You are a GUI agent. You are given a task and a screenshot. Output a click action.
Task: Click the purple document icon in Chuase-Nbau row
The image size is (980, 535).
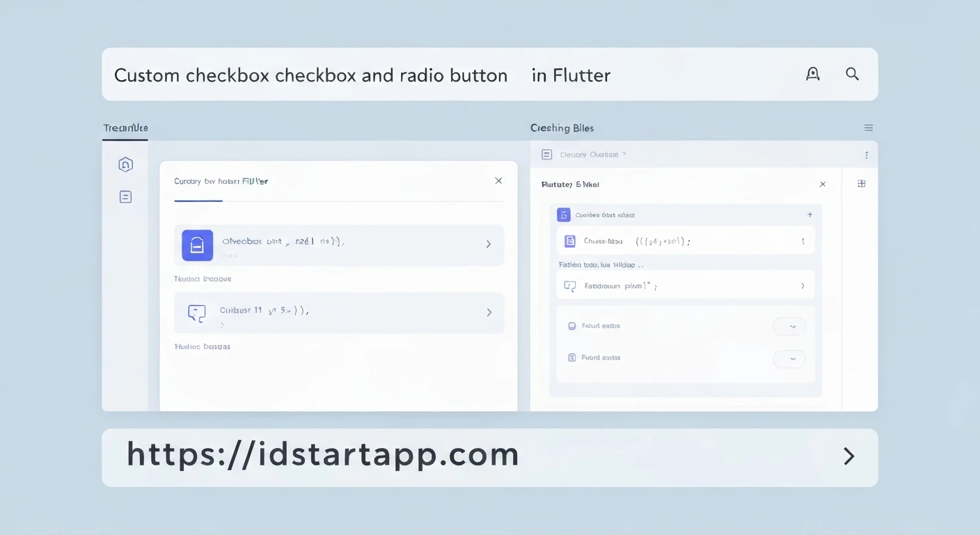(x=570, y=242)
